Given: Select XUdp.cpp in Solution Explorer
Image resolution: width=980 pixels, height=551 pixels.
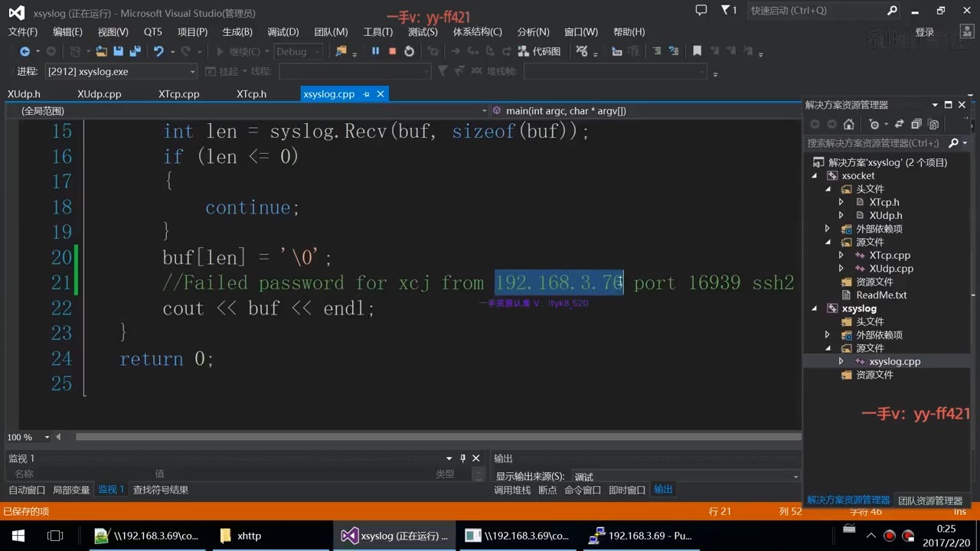Looking at the screenshot, I should (891, 269).
